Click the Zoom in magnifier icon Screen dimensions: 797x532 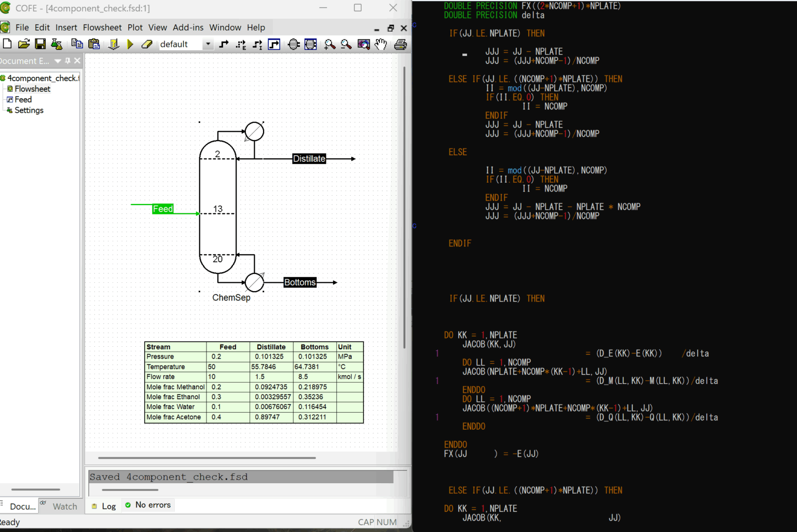tap(329, 45)
